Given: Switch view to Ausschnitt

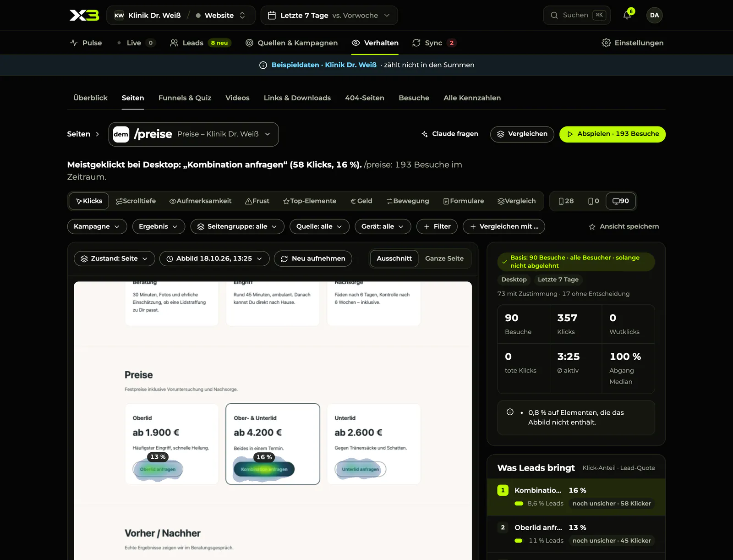Looking at the screenshot, I should pyautogui.click(x=394, y=258).
